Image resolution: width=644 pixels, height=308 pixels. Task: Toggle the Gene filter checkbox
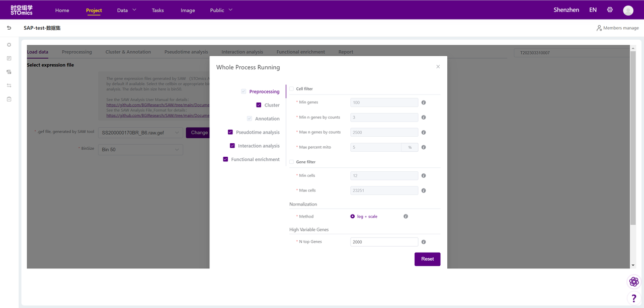tap(292, 162)
